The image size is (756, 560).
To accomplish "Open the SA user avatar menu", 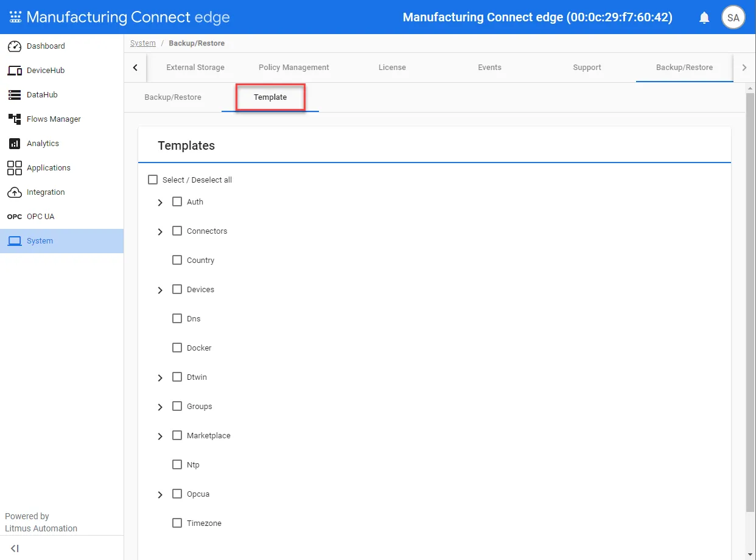I will (733, 18).
